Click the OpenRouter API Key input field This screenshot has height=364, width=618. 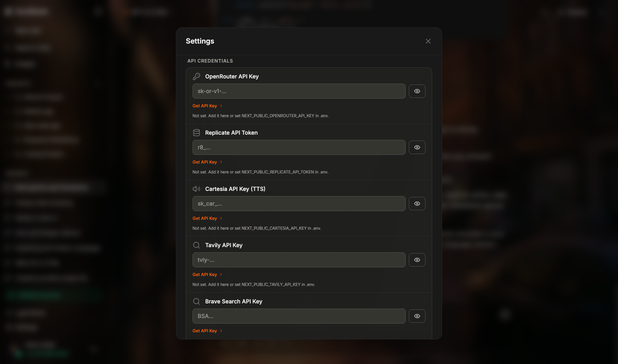click(299, 91)
